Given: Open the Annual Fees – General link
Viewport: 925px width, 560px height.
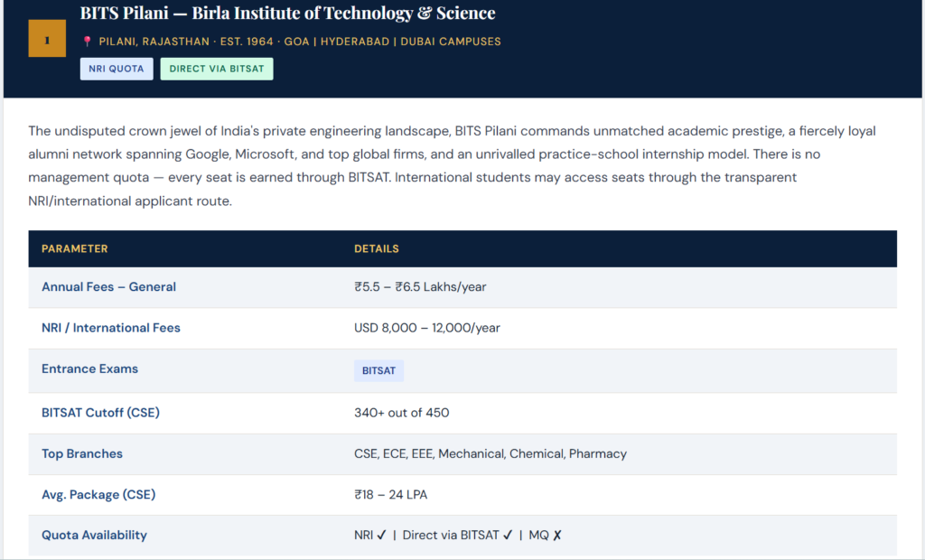Looking at the screenshot, I should click(x=108, y=286).
